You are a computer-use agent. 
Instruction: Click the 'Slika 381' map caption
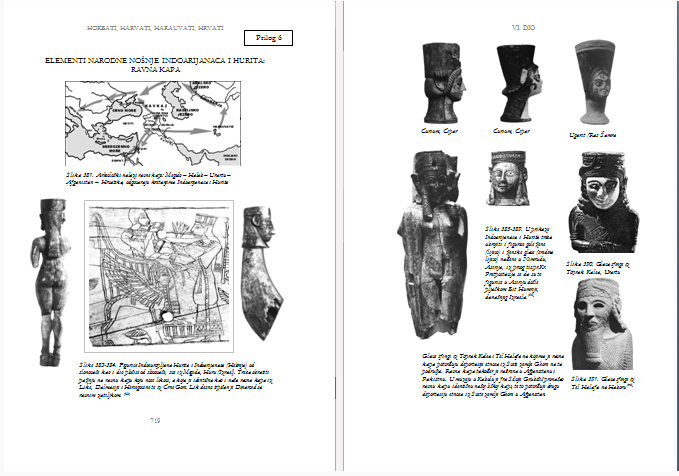click(x=149, y=178)
